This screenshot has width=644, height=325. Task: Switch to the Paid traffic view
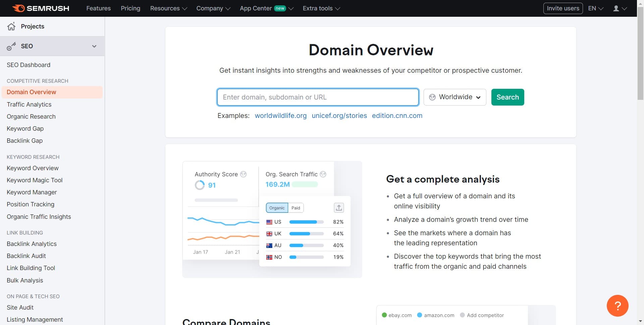click(x=296, y=208)
